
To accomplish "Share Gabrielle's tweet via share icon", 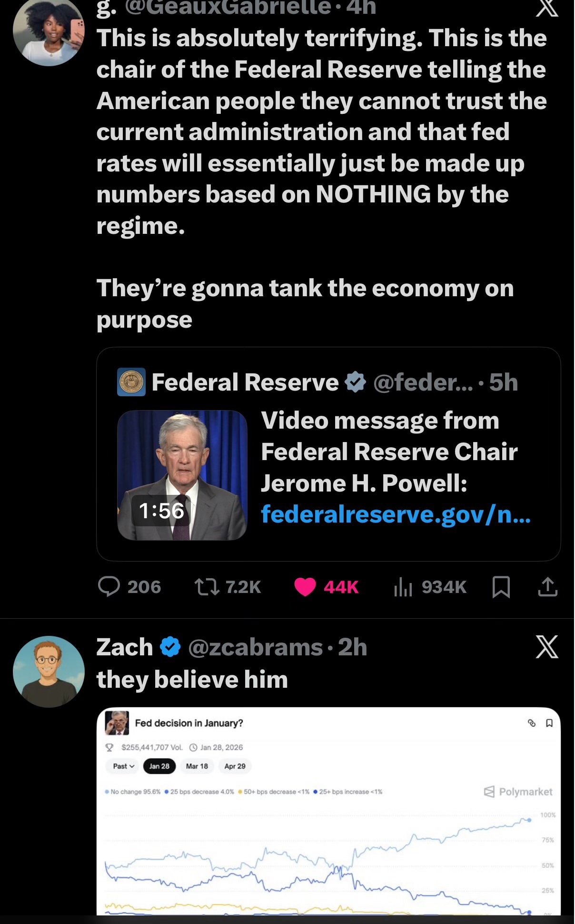I will (x=547, y=587).
